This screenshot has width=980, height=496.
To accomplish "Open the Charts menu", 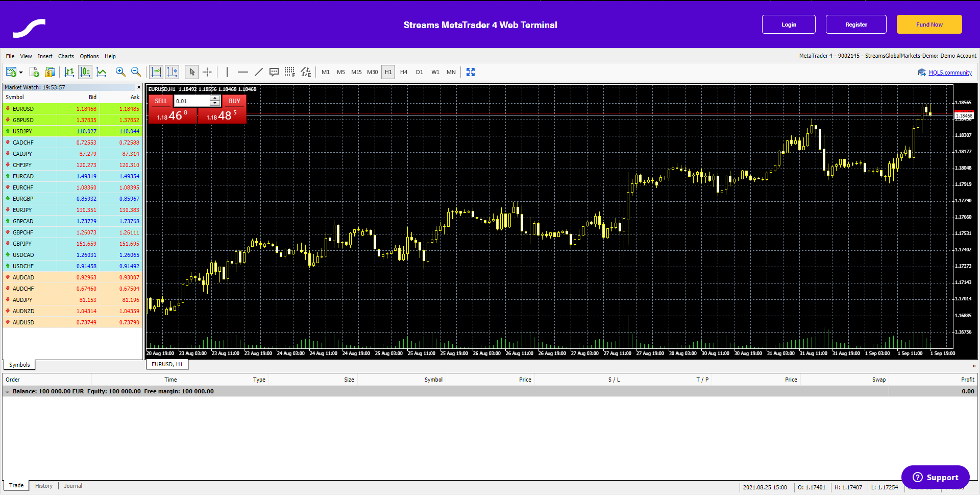I will pos(66,56).
